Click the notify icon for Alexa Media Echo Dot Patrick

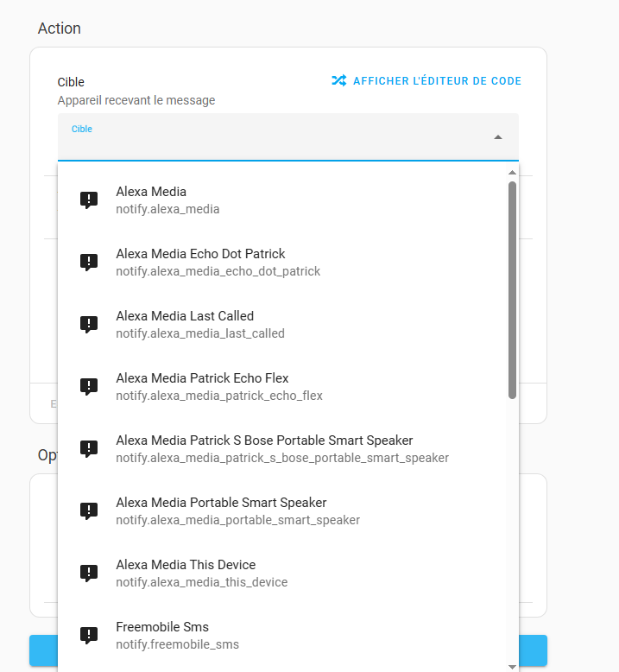pyautogui.click(x=89, y=262)
